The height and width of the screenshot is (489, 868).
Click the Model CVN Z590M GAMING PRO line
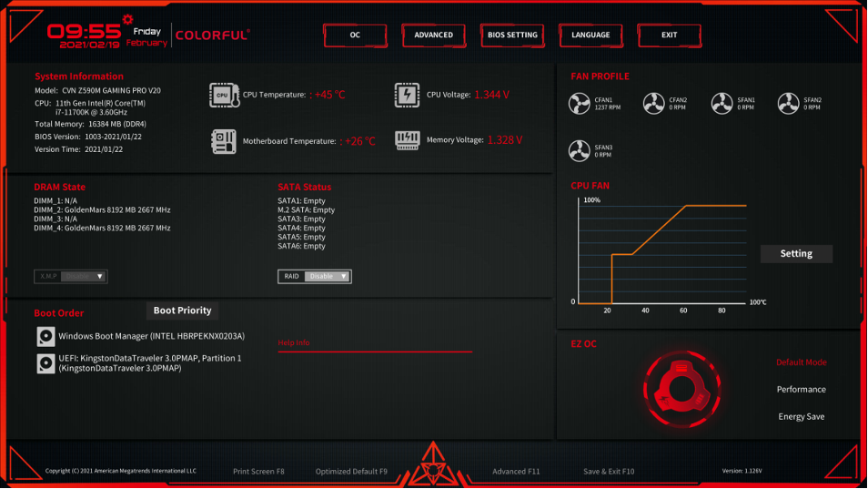tap(97, 90)
